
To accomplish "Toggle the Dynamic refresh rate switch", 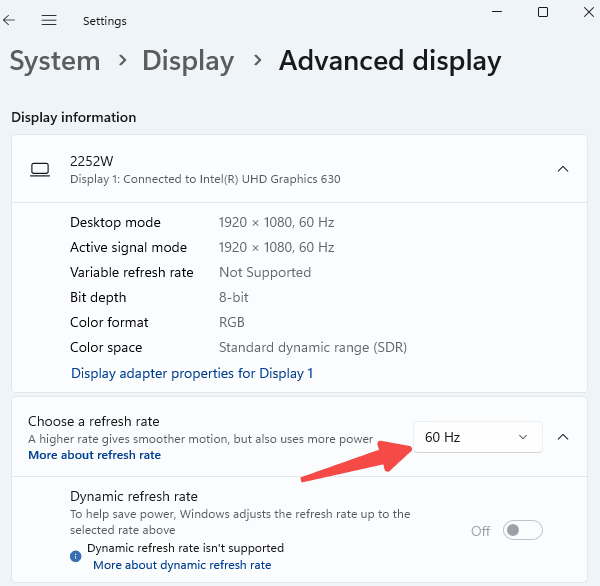I will click(x=522, y=530).
